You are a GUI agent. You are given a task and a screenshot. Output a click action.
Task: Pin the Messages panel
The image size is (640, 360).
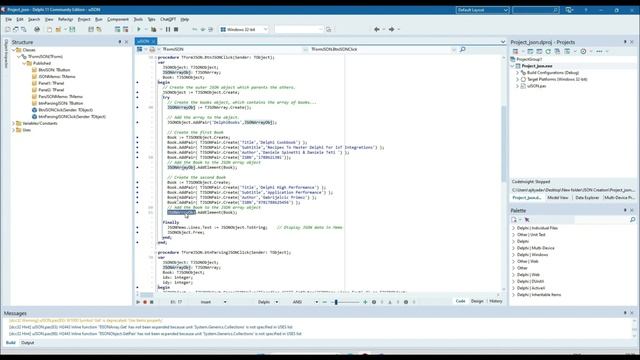pos(625,313)
